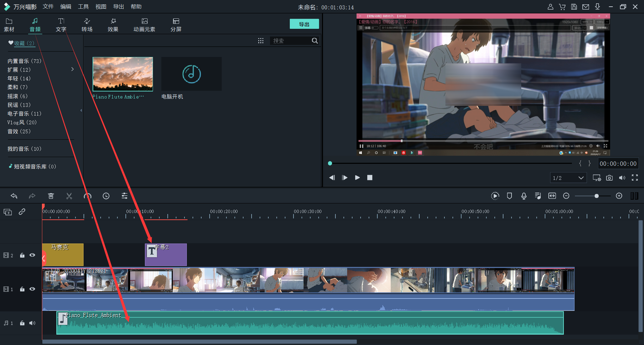644x345 pixels.
Task: Click the timeline zoom slider handle
Action: tap(596, 196)
